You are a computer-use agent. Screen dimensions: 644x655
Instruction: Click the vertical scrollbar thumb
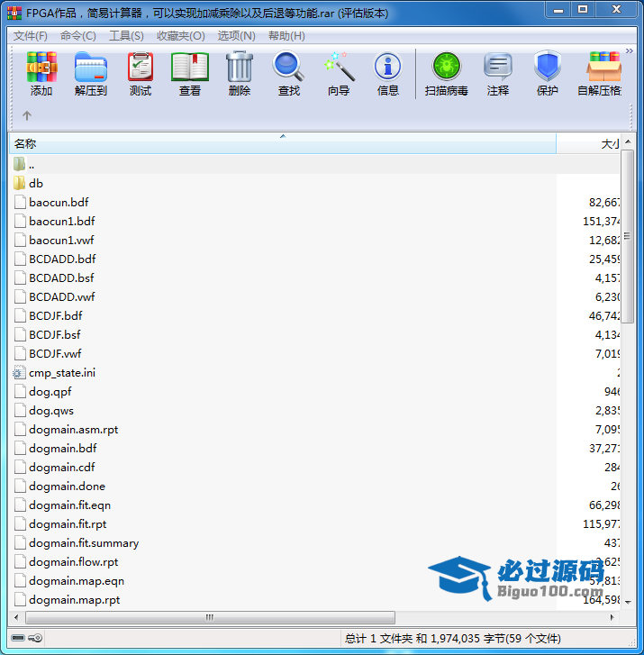point(628,236)
